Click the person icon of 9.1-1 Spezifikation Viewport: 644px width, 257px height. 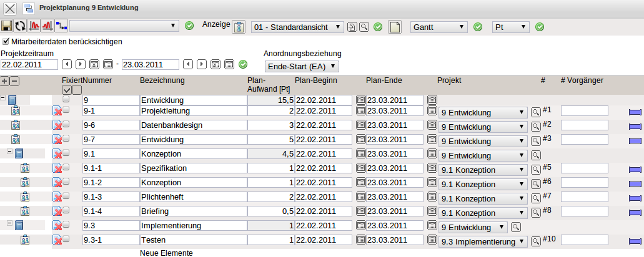(x=25, y=168)
